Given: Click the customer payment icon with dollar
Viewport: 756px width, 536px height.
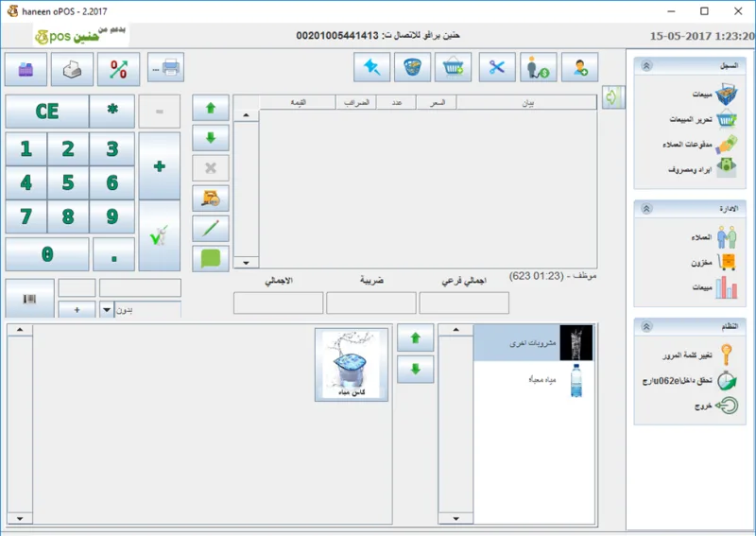Looking at the screenshot, I should coord(539,67).
